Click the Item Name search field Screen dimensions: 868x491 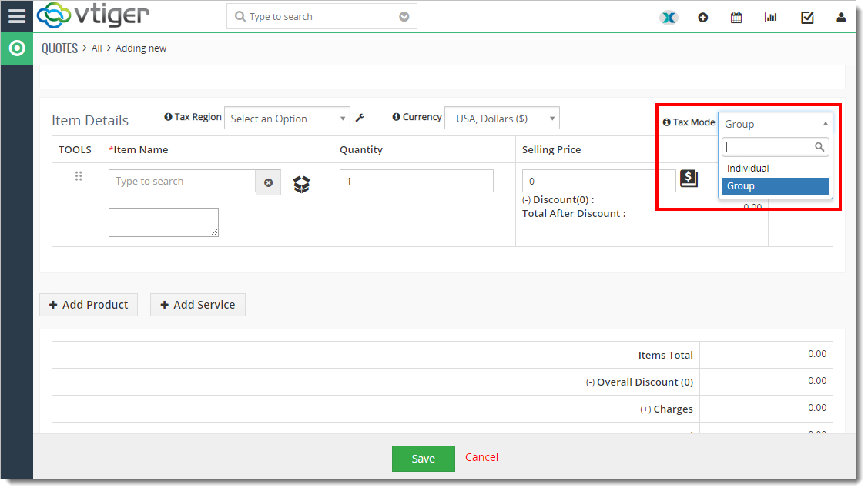[x=182, y=182]
